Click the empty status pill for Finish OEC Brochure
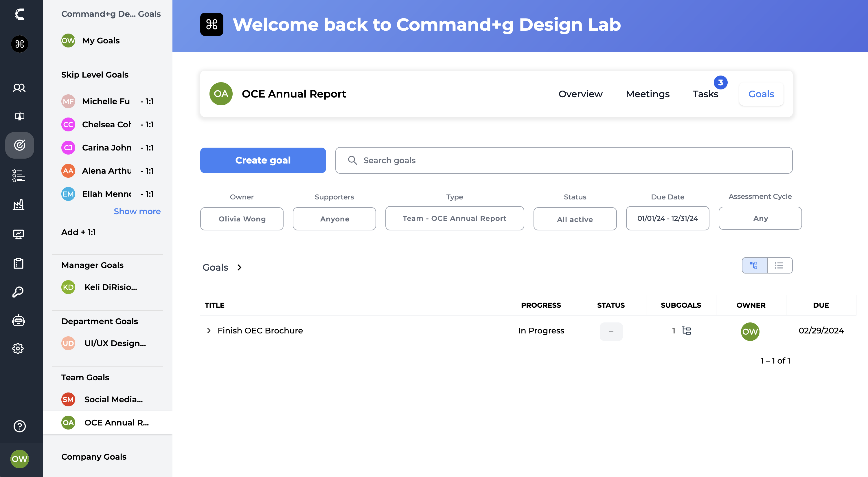The image size is (868, 477). (611, 332)
